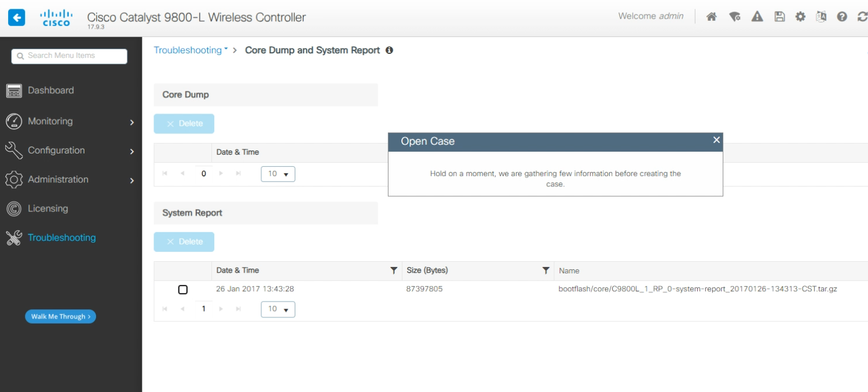Click the size value 87397805
868x392 pixels.
[x=425, y=290]
